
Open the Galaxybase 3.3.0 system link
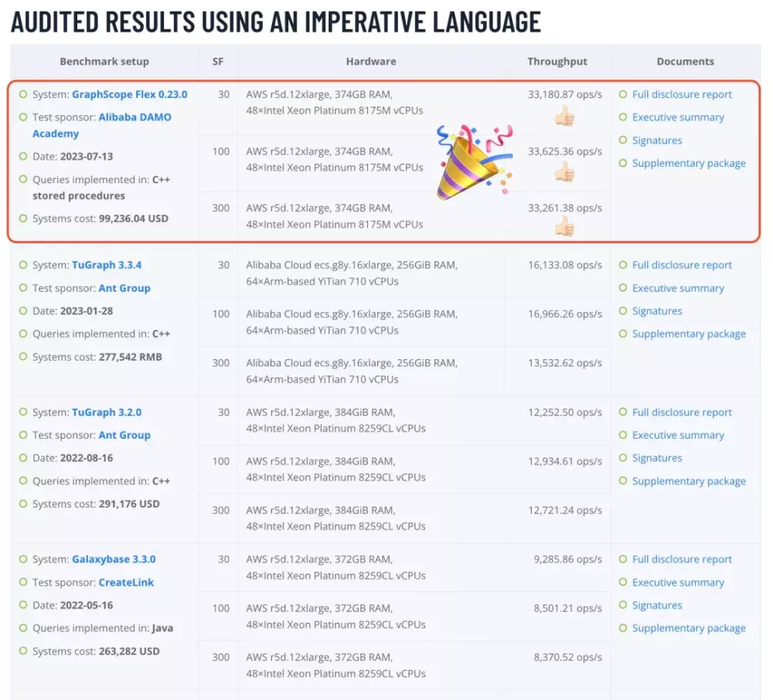click(114, 559)
